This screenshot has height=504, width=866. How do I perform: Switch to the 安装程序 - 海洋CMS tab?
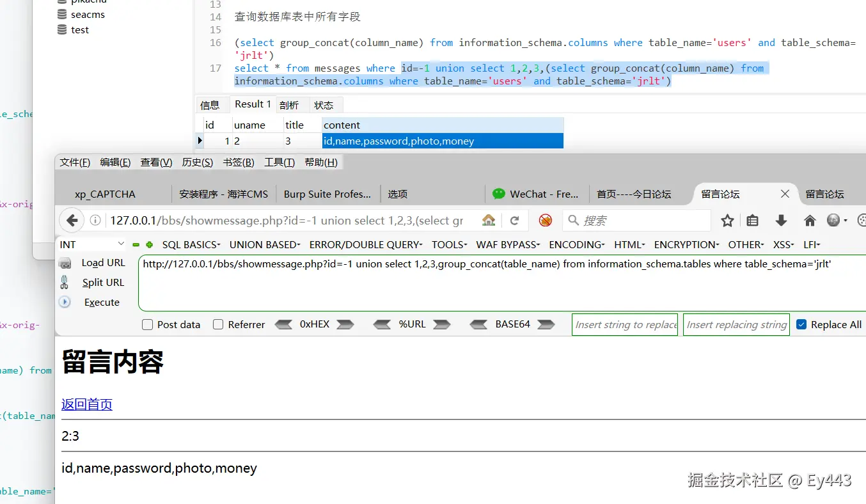point(224,194)
